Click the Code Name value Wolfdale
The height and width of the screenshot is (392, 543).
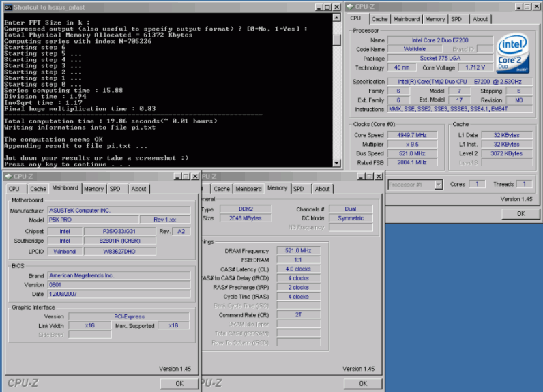[x=415, y=49]
